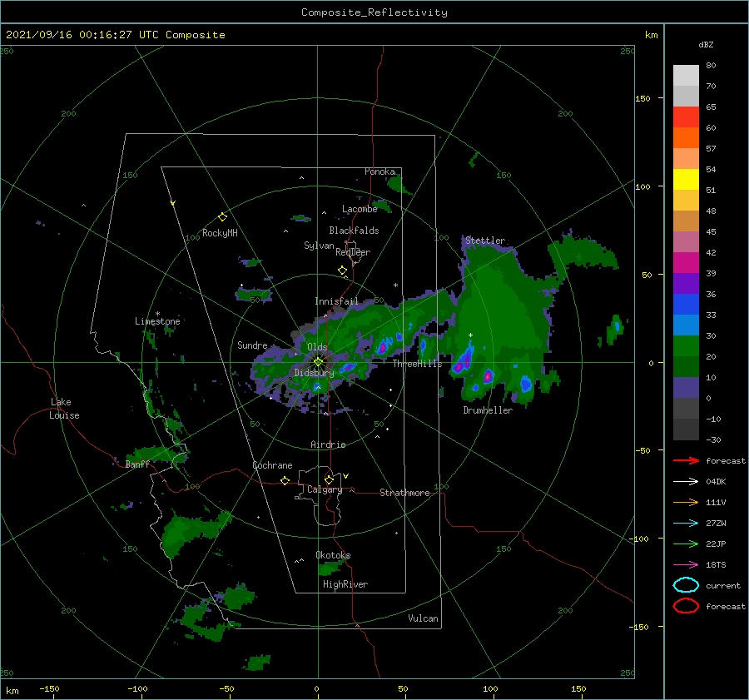Click the asterisk marker near Limestone

(x=157, y=314)
